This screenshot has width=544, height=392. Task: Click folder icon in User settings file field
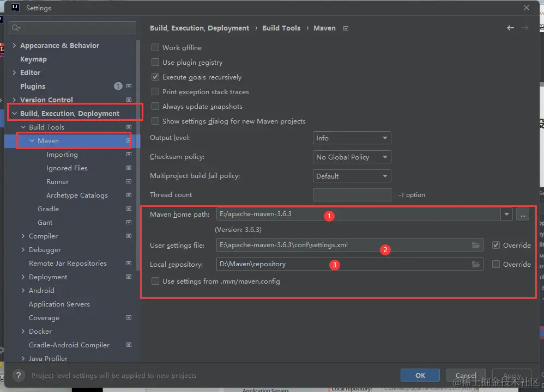click(x=476, y=245)
